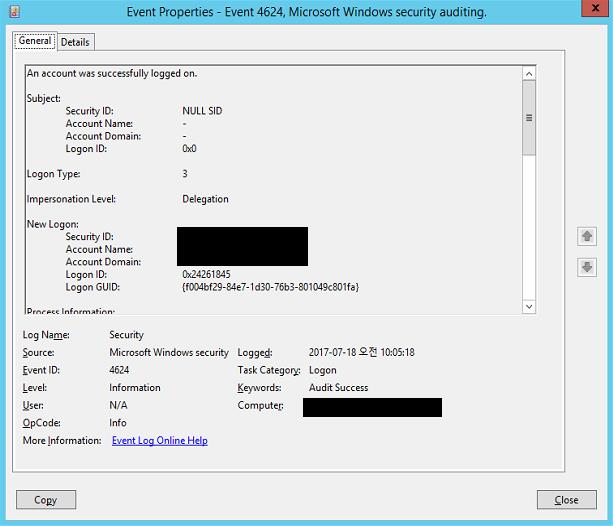Click the Logon ID value 0x0
This screenshot has width=613, height=526.
[189, 149]
